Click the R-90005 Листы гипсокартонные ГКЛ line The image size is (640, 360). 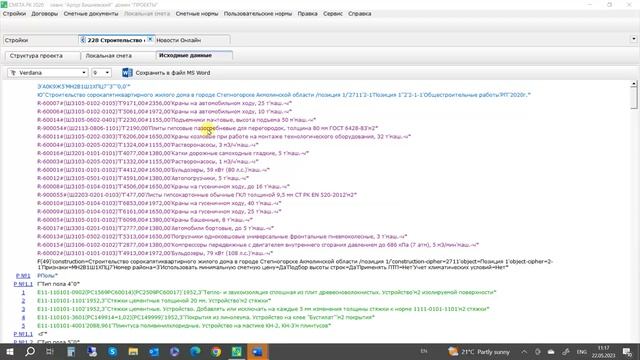click(x=197, y=195)
